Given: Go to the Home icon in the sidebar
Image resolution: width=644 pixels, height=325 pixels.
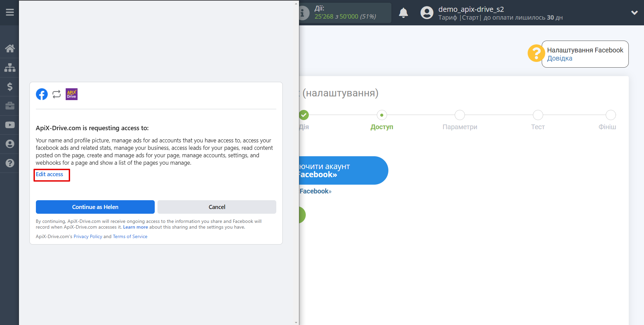Looking at the screenshot, I should pos(10,48).
